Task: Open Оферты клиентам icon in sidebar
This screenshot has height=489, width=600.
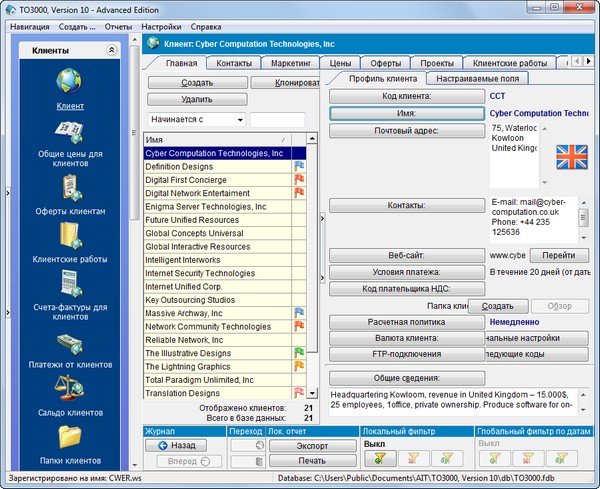Action: pos(69,187)
